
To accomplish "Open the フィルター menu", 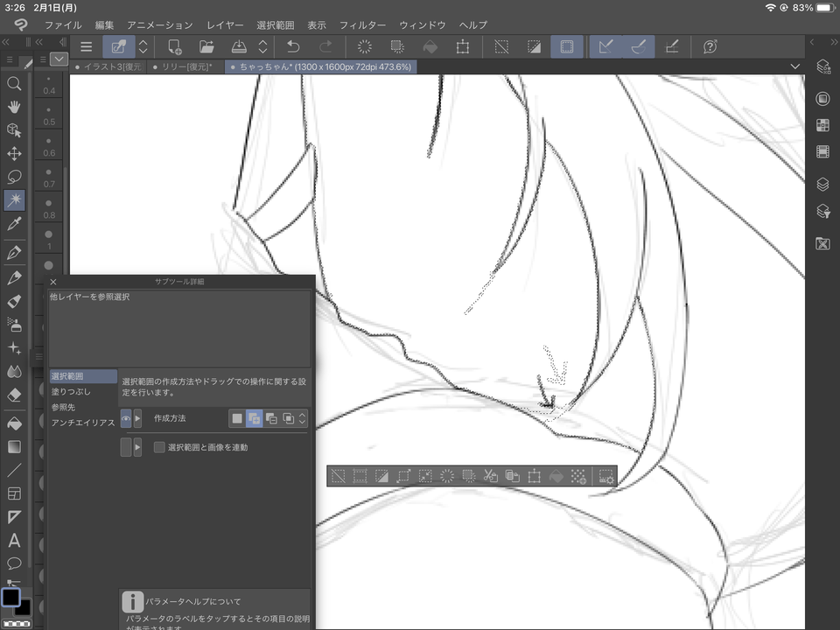I will coord(362,25).
